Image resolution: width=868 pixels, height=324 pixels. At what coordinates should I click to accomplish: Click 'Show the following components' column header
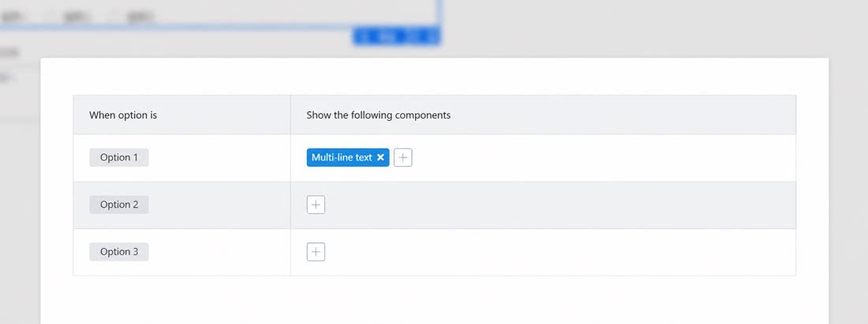tap(379, 115)
